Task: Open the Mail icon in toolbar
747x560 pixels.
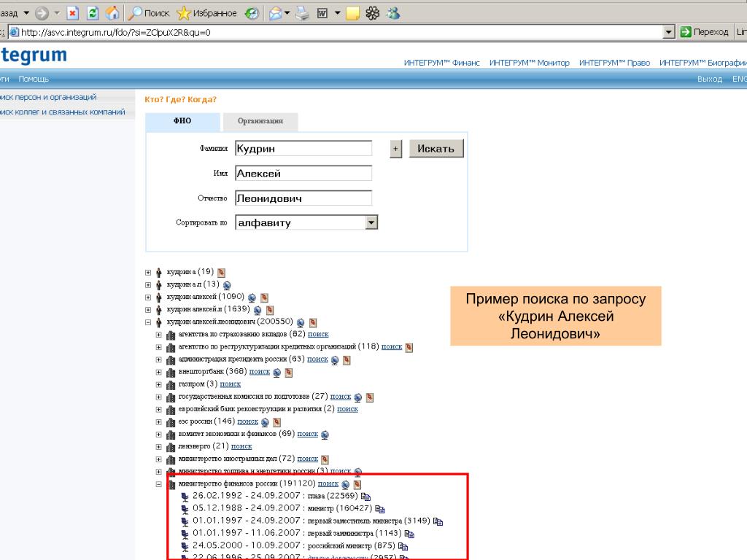Action: [276, 13]
